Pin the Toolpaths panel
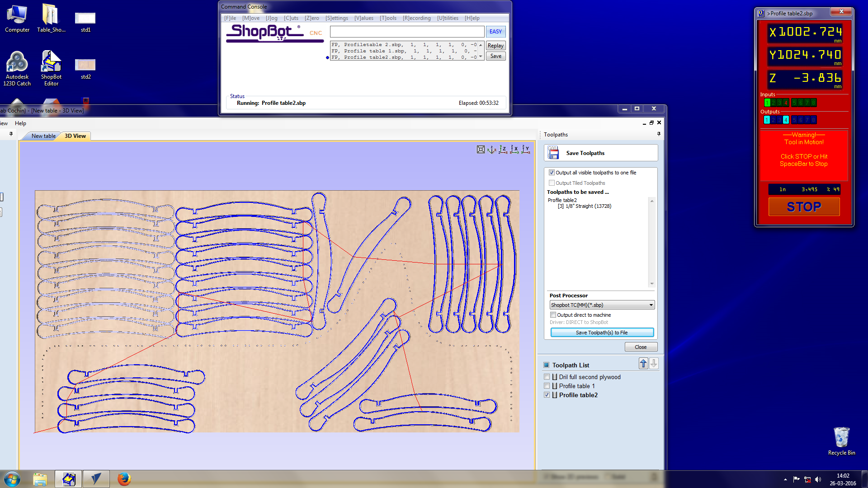The image size is (868, 488). point(659,134)
